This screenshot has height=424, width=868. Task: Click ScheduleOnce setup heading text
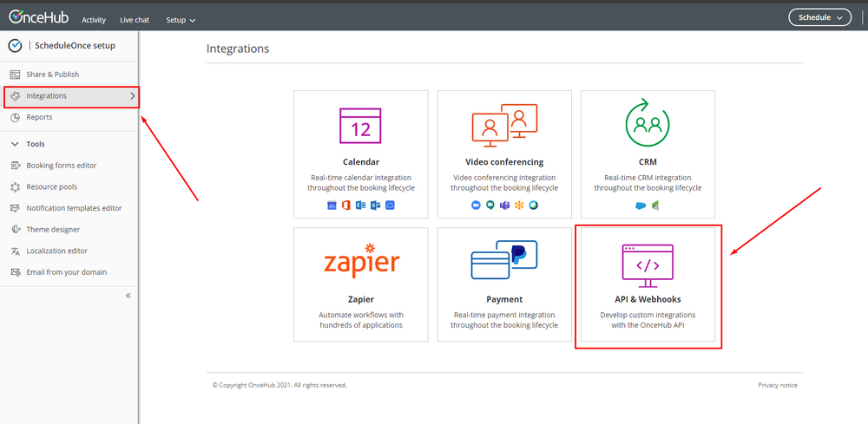pos(76,45)
